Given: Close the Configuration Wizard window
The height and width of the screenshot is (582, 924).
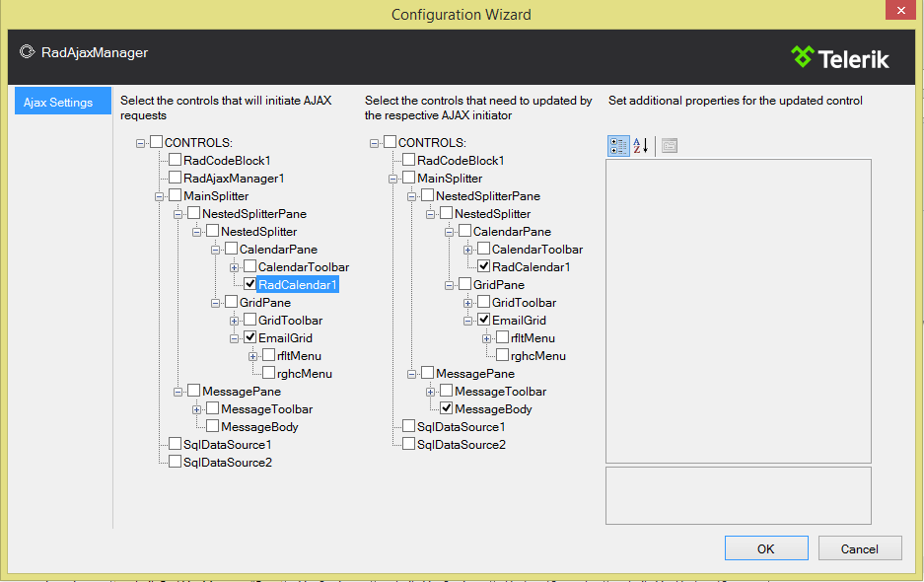Looking at the screenshot, I should coord(900,10).
